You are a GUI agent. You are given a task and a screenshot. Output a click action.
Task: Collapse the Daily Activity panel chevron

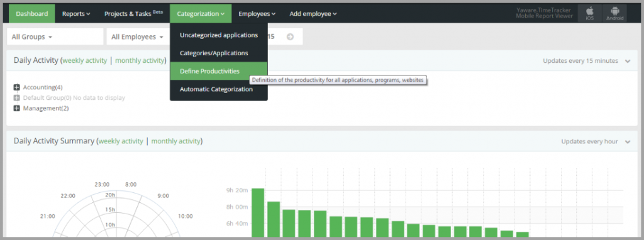(628, 61)
